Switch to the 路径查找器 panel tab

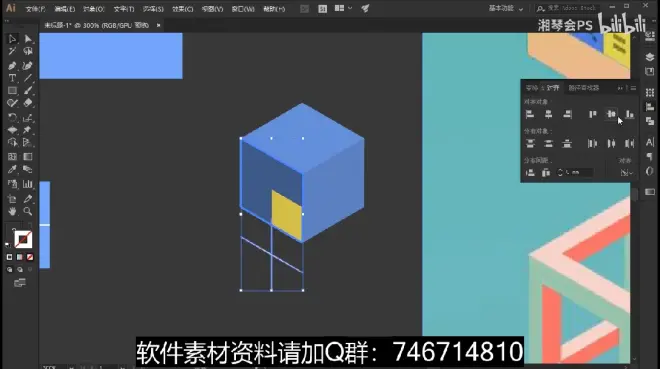tap(583, 88)
